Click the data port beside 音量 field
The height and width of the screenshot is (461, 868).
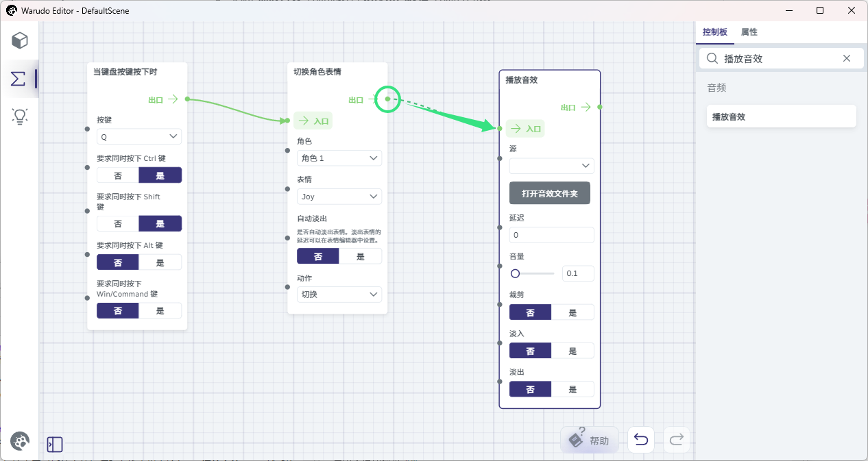(500, 265)
